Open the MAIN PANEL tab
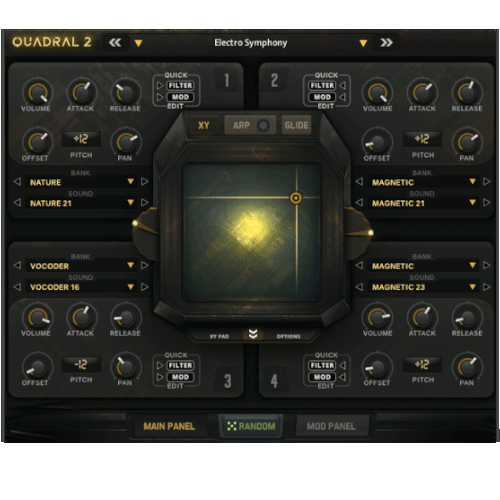Viewport: 500px width, 500px height. (x=169, y=426)
